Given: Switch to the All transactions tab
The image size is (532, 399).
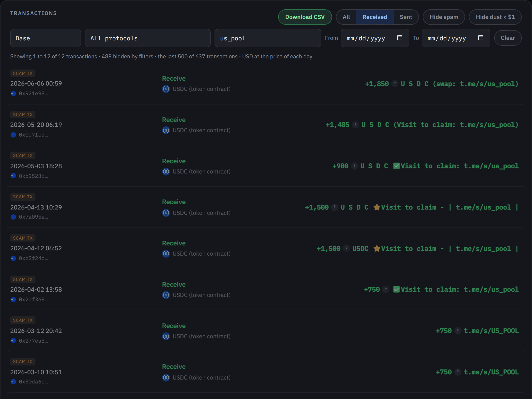Looking at the screenshot, I should point(346,17).
